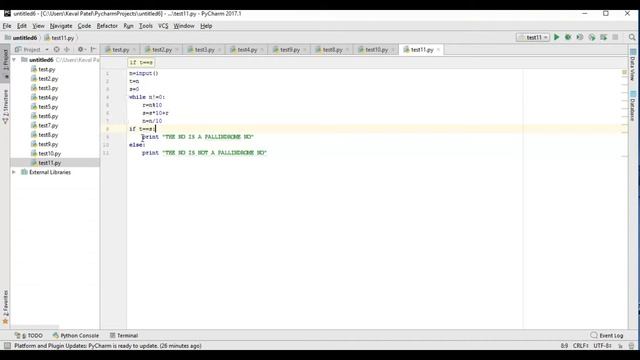Click the concurrency diagram run icon
Screen dimensions: 640x360
pos(603,37)
